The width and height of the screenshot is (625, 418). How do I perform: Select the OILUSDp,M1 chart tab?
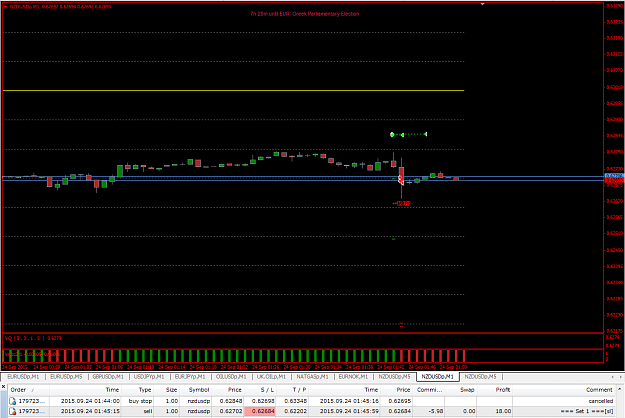click(231, 377)
